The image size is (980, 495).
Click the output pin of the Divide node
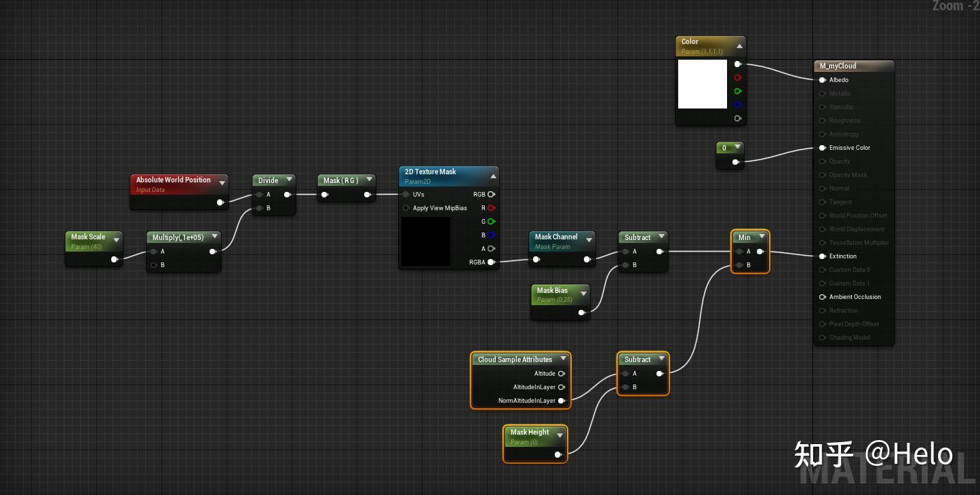coord(288,194)
